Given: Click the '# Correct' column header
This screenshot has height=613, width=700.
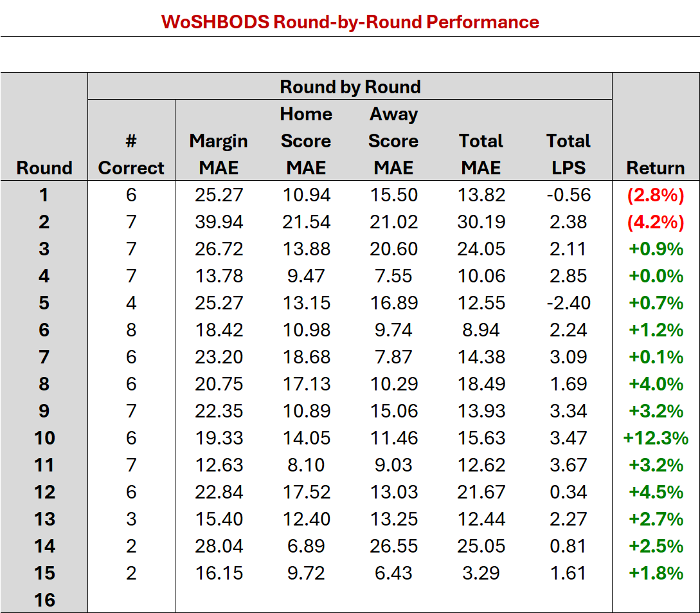Looking at the screenshot, I should click(130, 154).
